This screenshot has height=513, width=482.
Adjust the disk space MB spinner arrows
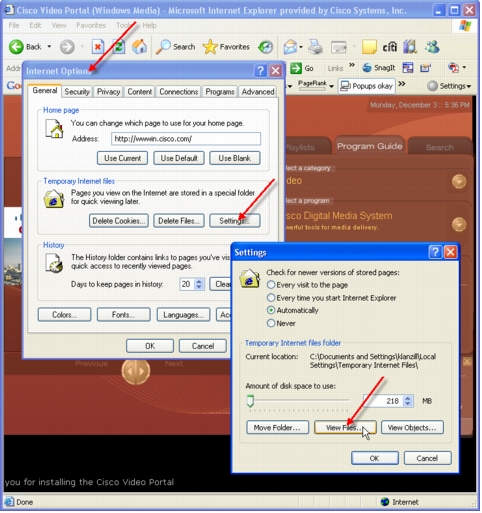[x=408, y=401]
